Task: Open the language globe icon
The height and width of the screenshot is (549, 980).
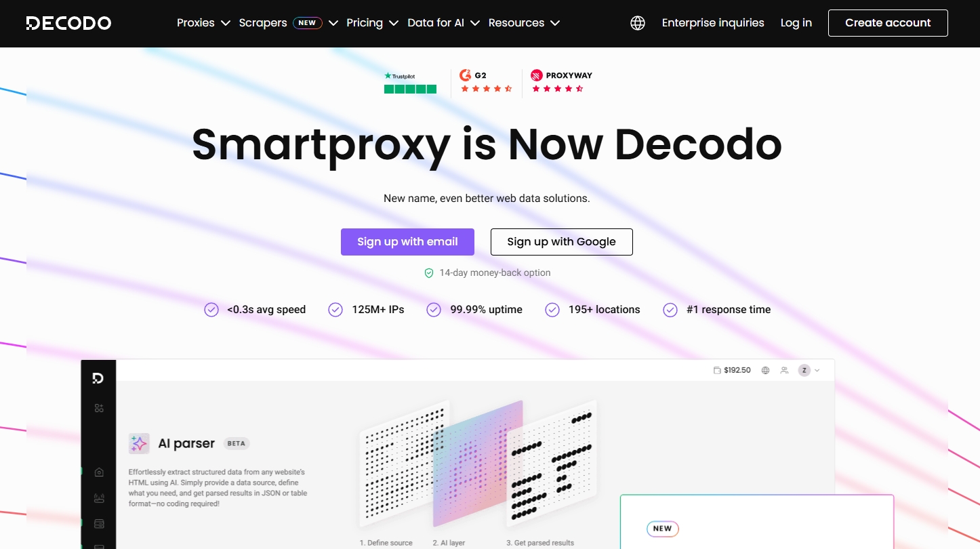Action: (x=638, y=23)
